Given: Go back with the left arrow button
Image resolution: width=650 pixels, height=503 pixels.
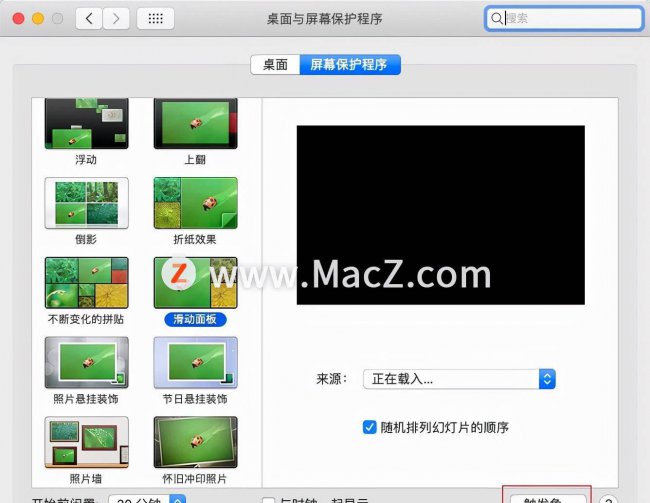Looking at the screenshot, I should click(x=89, y=18).
